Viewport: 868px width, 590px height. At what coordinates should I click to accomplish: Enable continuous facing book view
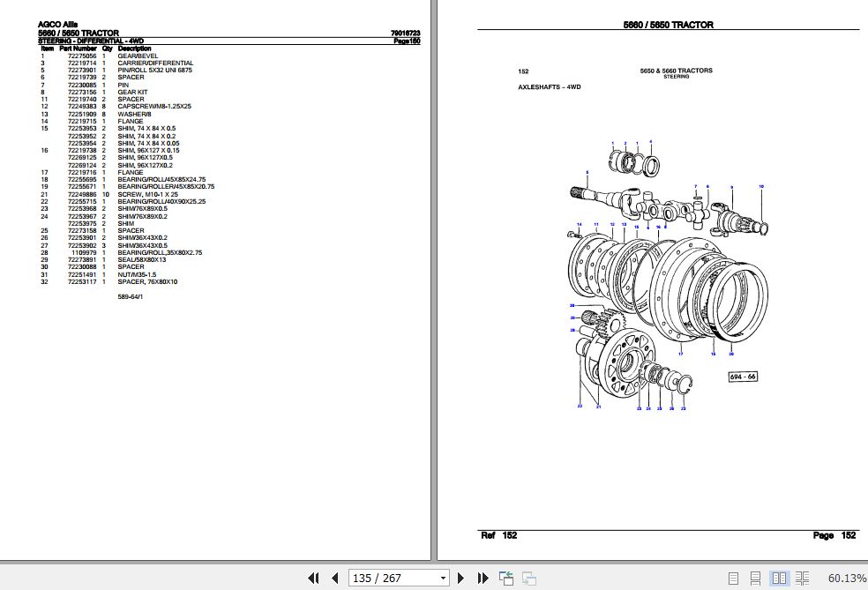tap(803, 578)
